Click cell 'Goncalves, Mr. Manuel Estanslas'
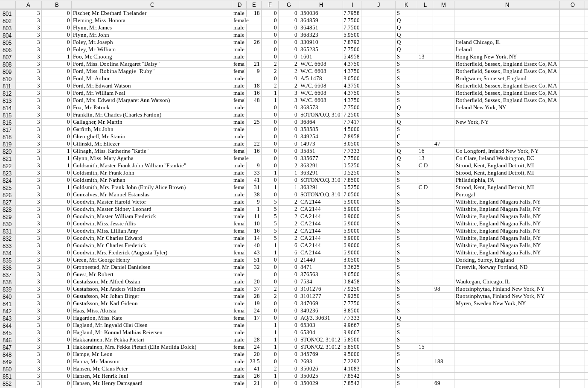Viewport: 588px width, 388px height. 152,195
